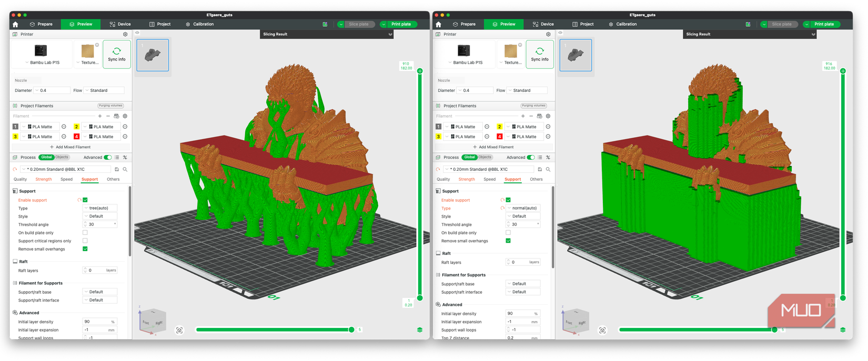This screenshot has width=868, height=361.
Task: Remove last filament with minus icon, left window
Action: pos(108,116)
